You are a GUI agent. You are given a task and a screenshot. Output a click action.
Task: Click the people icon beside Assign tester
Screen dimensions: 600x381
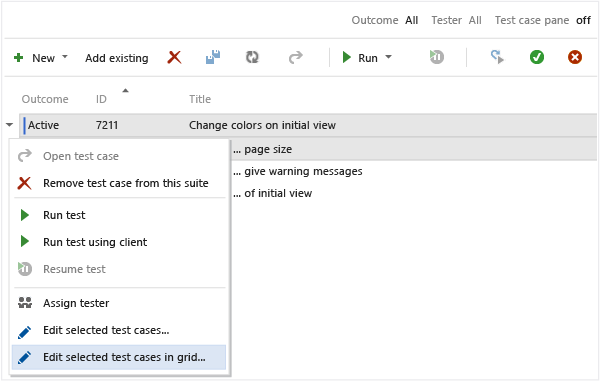tap(25, 303)
